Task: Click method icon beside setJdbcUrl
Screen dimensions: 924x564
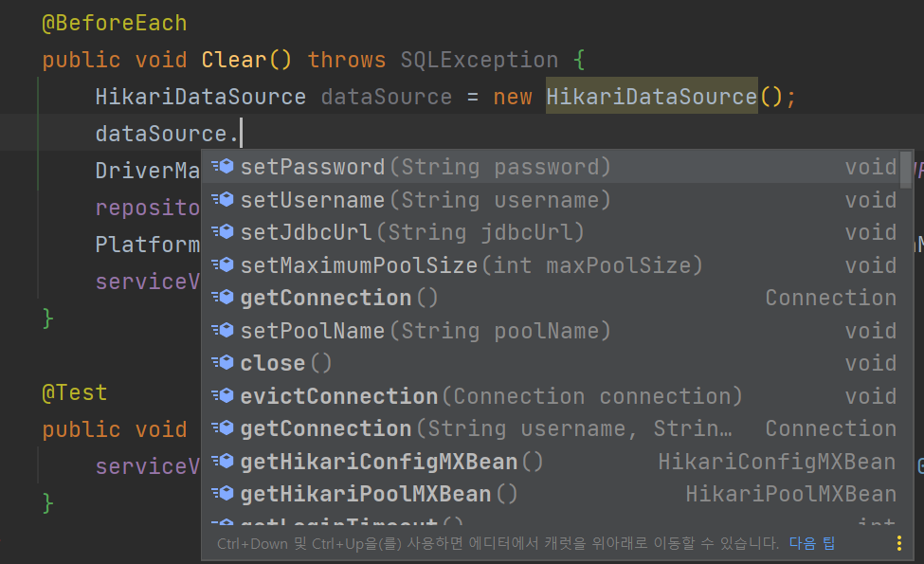Action: (223, 232)
